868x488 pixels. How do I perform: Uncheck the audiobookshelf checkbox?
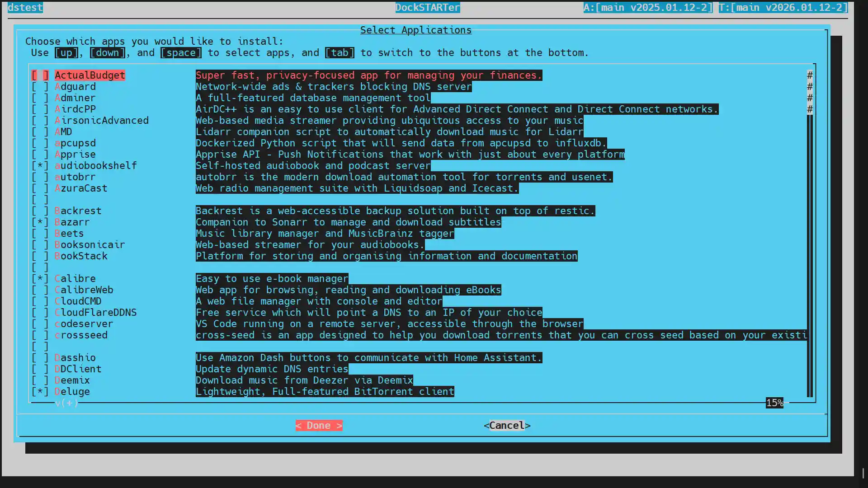(40, 166)
